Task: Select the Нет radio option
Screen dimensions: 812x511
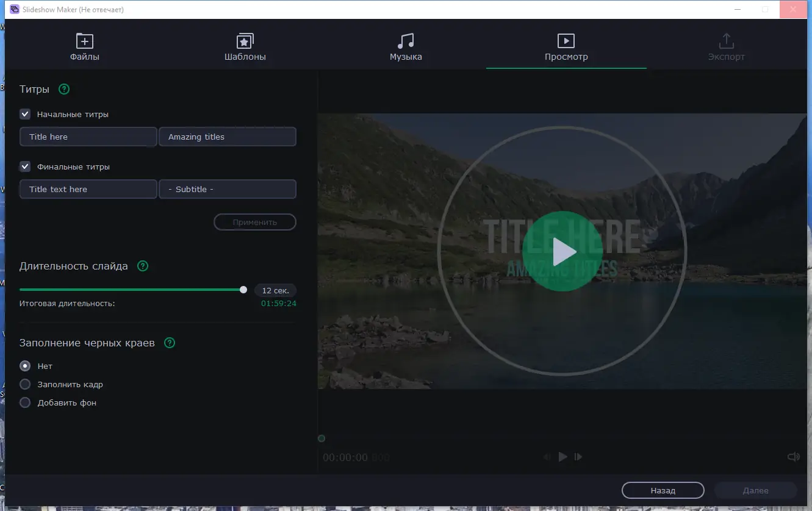Action: [25, 366]
